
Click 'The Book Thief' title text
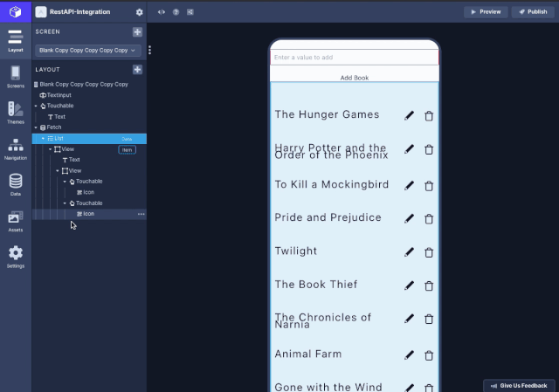click(316, 285)
